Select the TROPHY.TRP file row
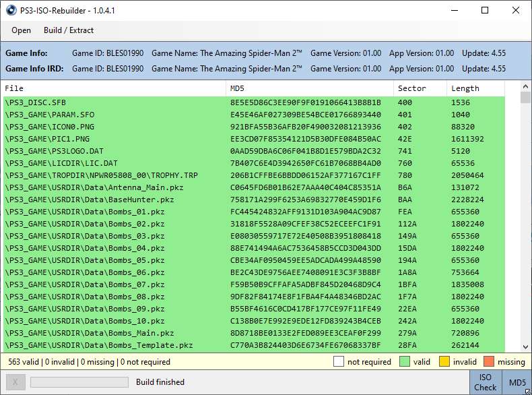Screen dimensions: 532x395 (x=254, y=175)
